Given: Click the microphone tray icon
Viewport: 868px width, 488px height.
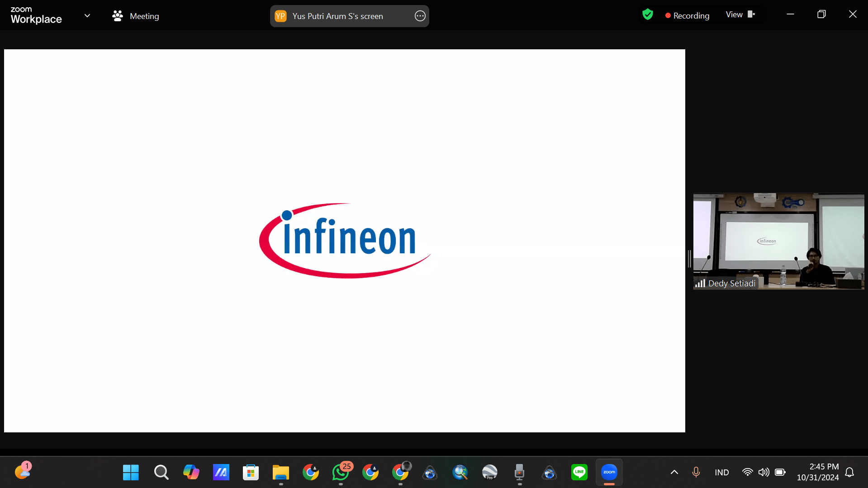Looking at the screenshot, I should click(x=696, y=472).
